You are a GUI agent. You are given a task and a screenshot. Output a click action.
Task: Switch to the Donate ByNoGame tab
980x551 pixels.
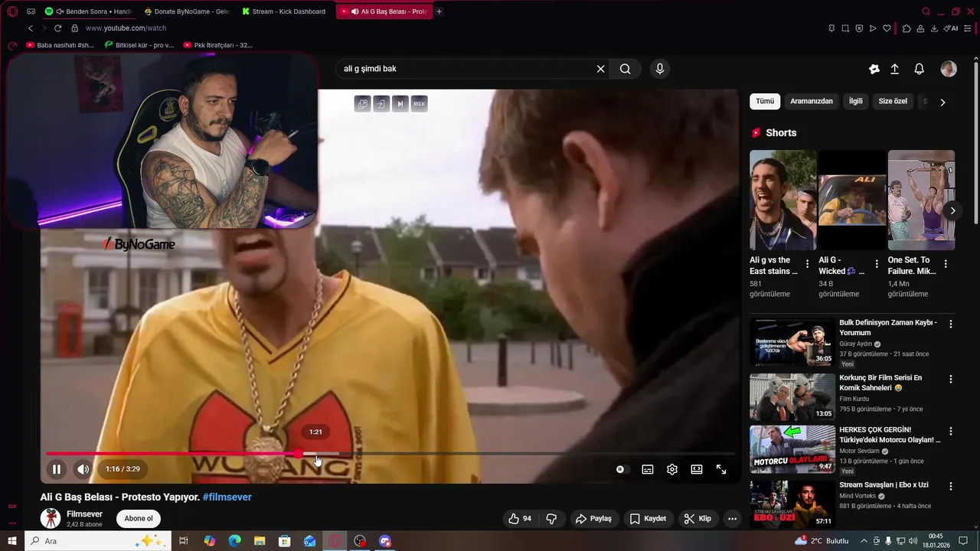tap(188, 11)
